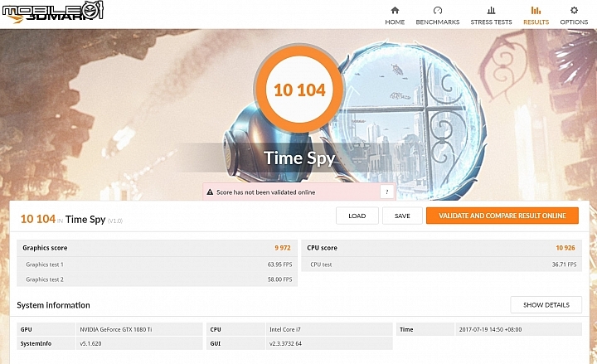Click the (V1.0) version text

coord(115,221)
